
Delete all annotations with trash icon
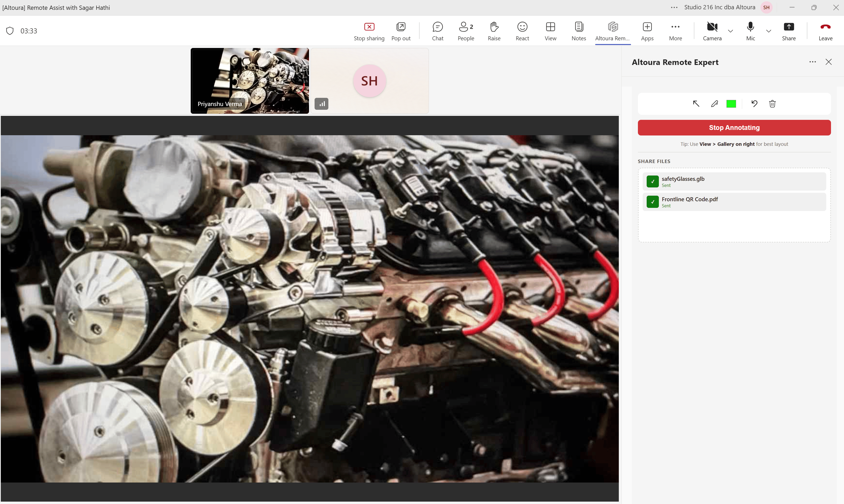(x=772, y=104)
